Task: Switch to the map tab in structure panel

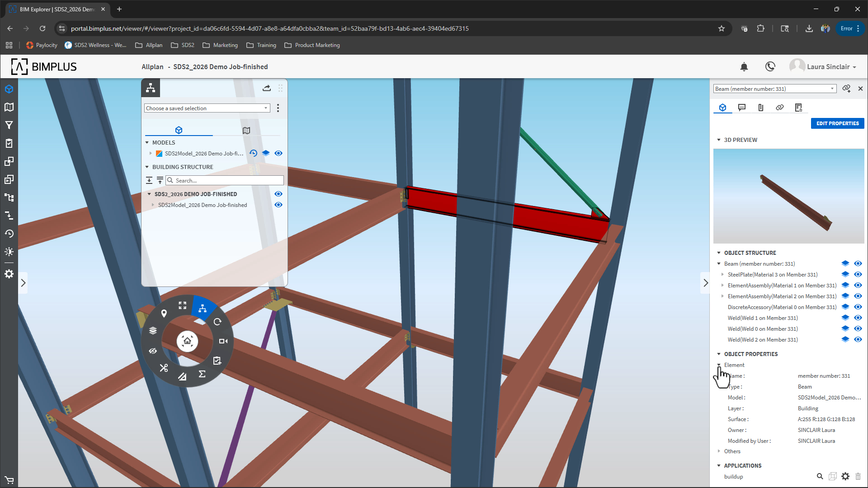Action: 246,131
